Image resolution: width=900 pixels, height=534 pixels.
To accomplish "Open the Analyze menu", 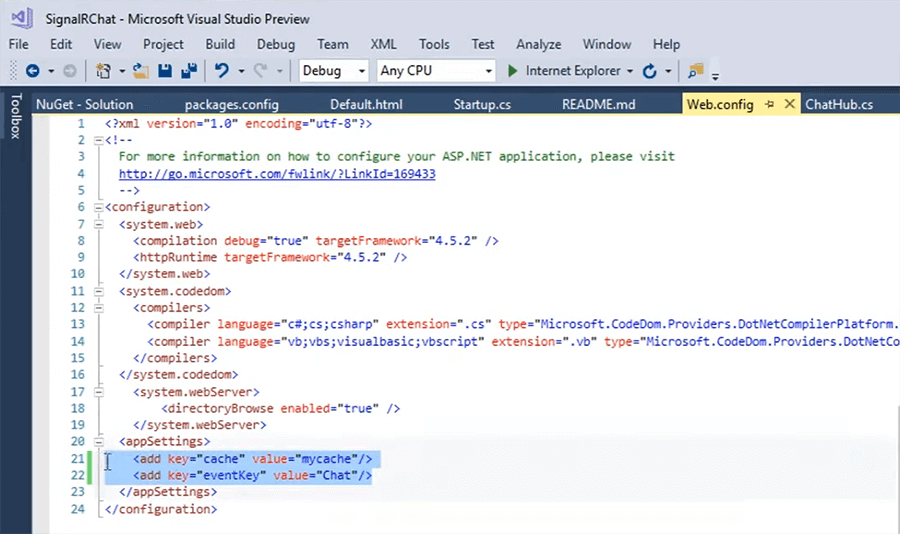I will coord(538,44).
